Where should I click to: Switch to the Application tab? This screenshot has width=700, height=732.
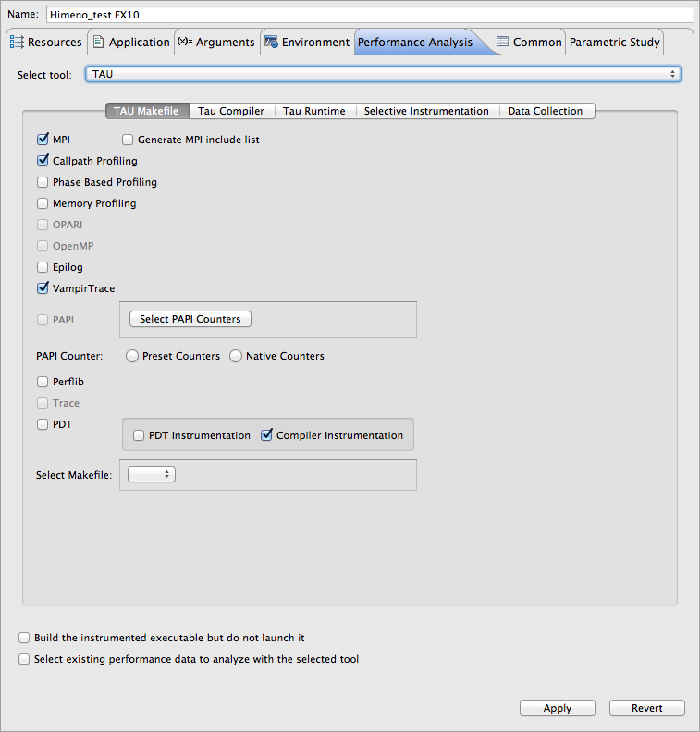point(130,43)
